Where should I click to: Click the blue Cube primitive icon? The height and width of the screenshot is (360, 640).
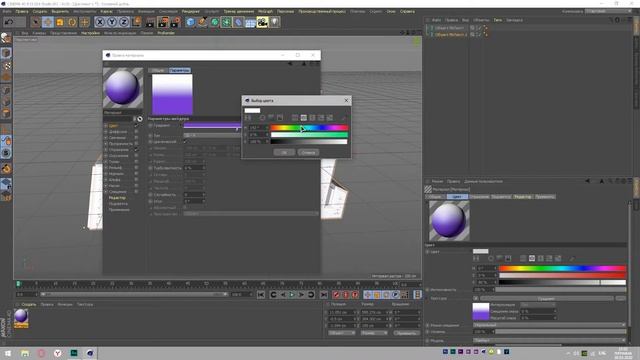(x=190, y=22)
